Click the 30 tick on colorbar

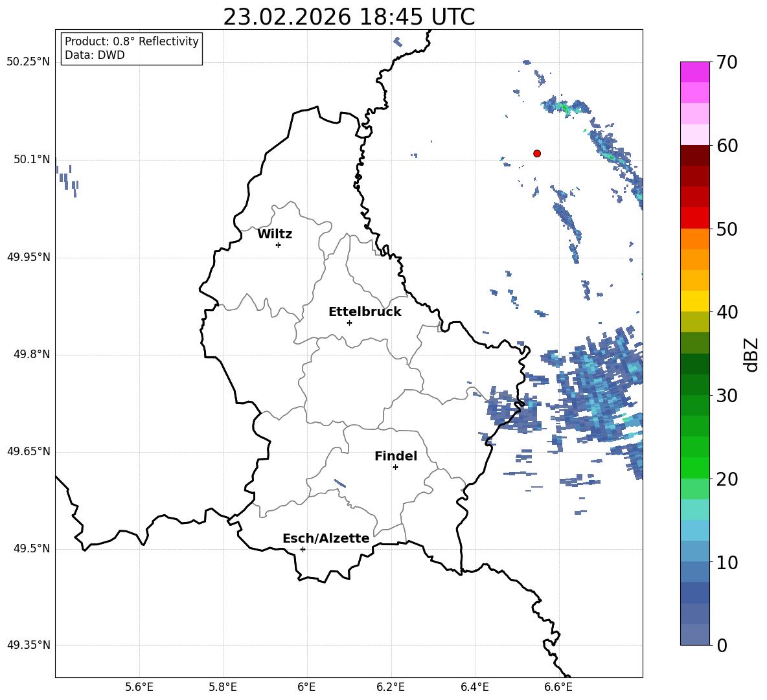[727, 396]
